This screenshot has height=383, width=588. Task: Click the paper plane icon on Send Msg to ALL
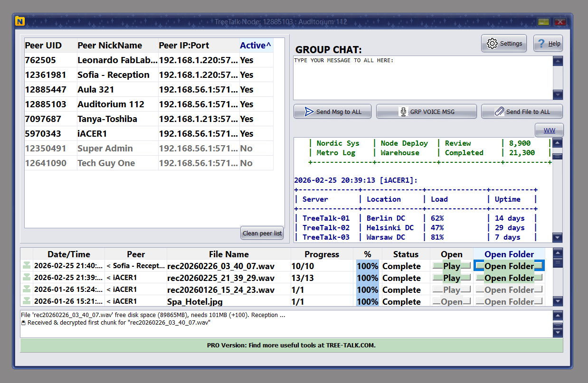309,111
